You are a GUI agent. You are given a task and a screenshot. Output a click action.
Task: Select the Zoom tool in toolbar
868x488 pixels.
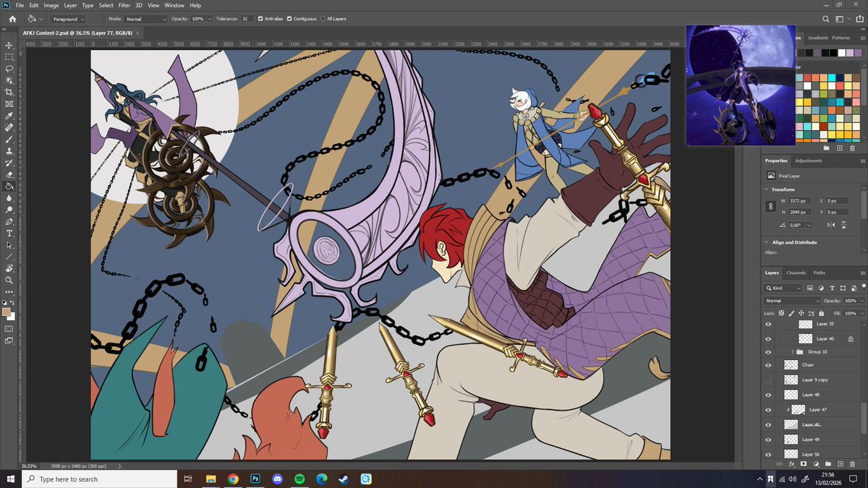click(x=9, y=280)
